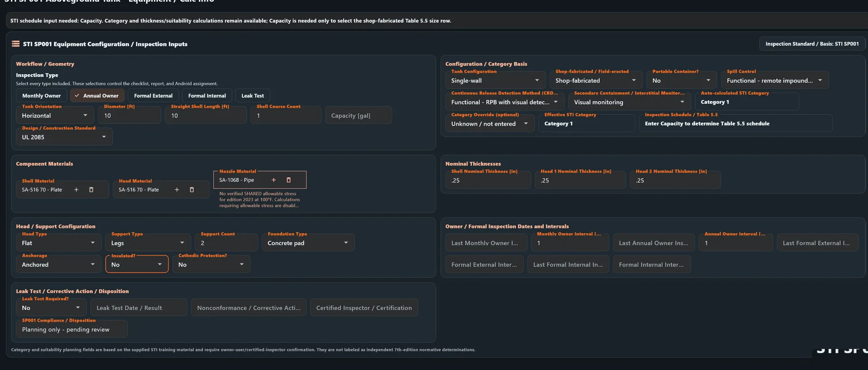The image size is (868, 370).
Task: Delete the Shell Material entry via trash icon
Action: [x=91, y=190]
